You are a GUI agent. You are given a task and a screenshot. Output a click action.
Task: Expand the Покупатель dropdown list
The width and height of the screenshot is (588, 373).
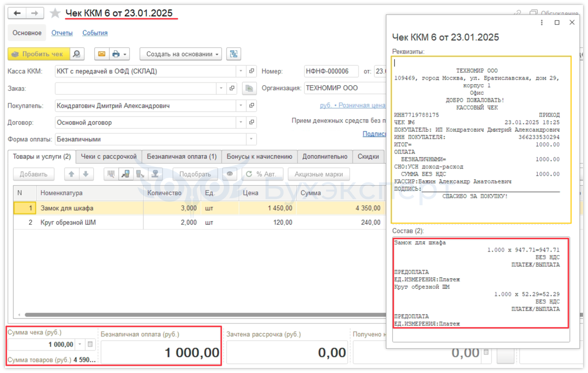[x=241, y=106]
